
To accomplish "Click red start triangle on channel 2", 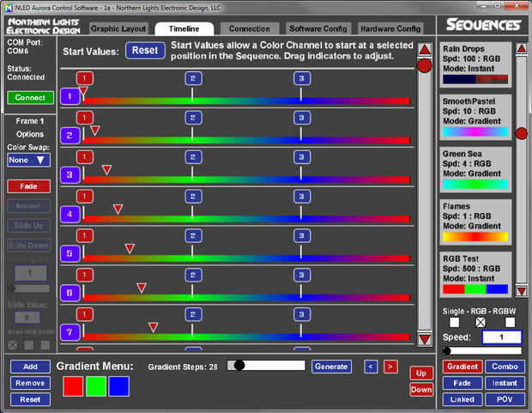I will pyautogui.click(x=95, y=131).
